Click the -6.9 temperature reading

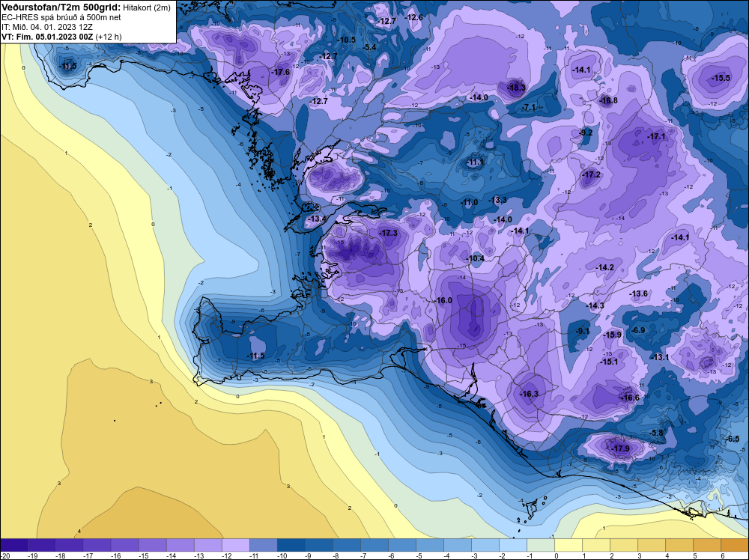point(637,330)
